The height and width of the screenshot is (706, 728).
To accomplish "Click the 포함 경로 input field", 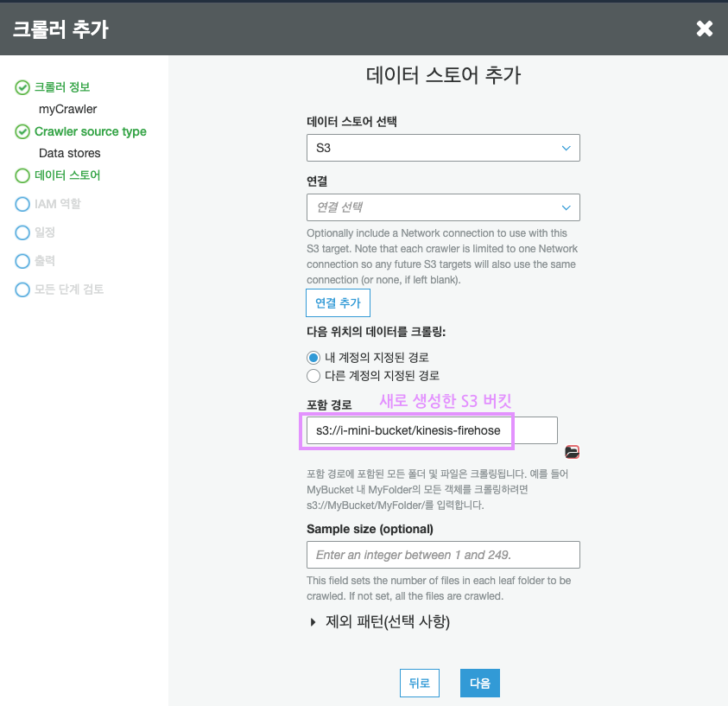I will pyautogui.click(x=432, y=430).
